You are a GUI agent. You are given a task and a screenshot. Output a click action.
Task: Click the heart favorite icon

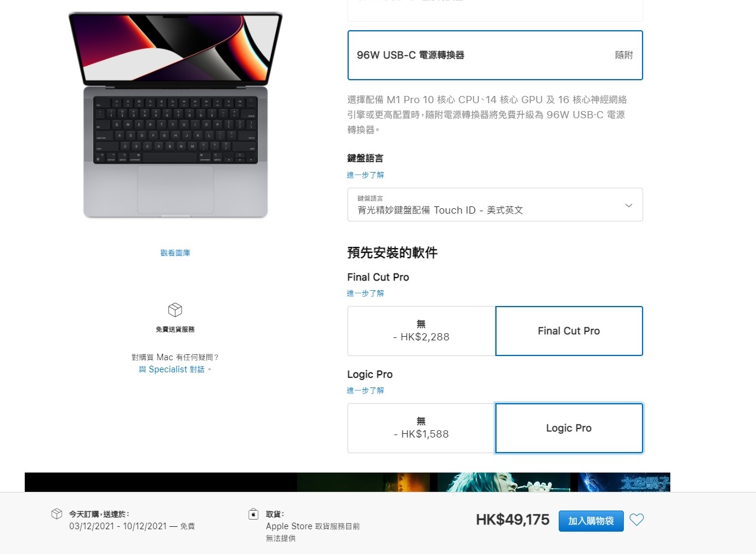(637, 520)
